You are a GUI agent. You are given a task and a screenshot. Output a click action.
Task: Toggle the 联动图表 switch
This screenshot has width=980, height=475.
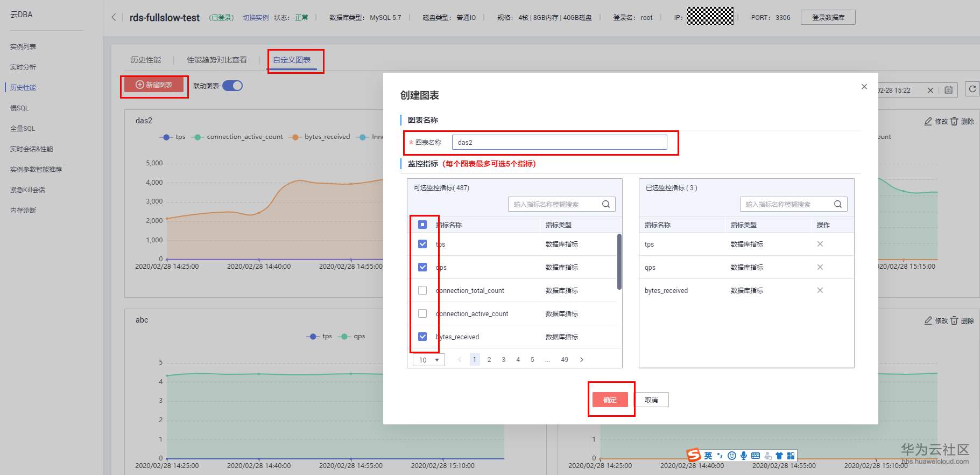(x=232, y=86)
